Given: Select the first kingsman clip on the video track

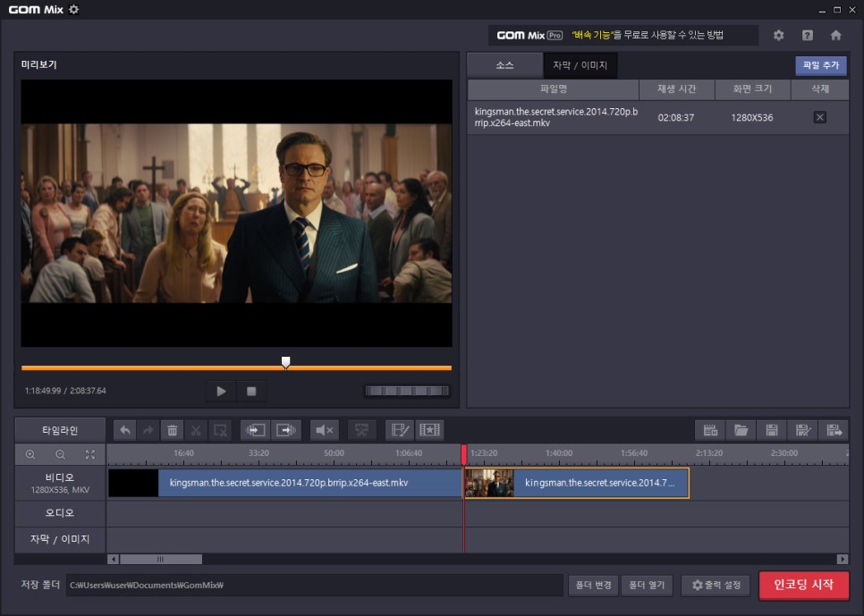Looking at the screenshot, I should click(285, 483).
